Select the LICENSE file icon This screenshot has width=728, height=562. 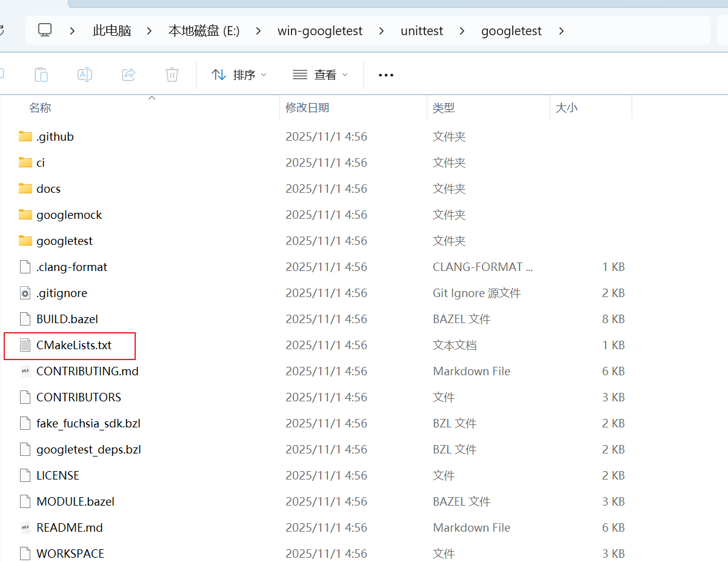point(25,475)
